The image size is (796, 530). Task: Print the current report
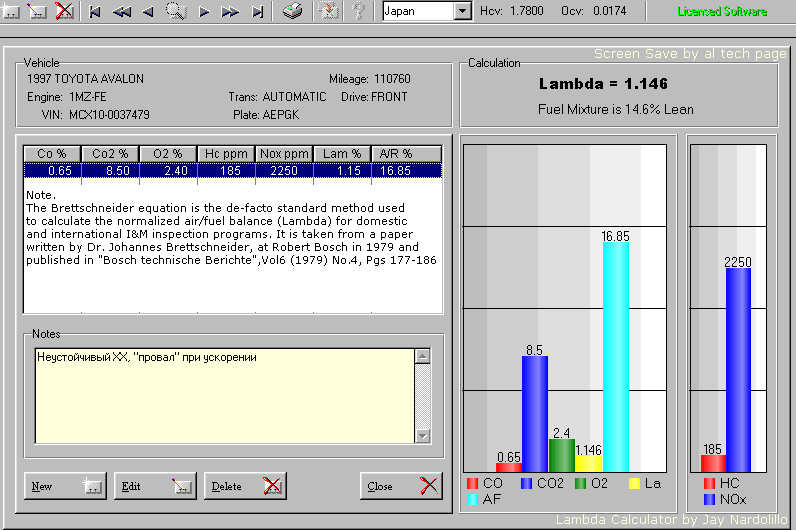(291, 12)
